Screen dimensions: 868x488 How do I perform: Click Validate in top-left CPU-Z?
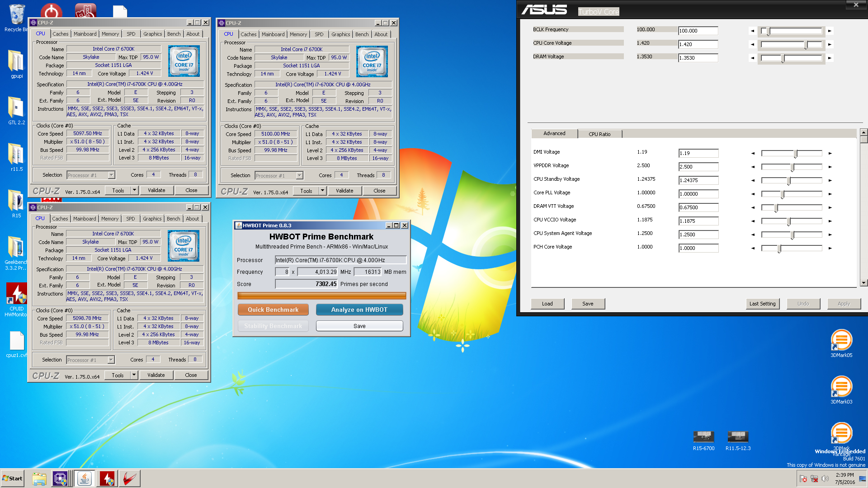[x=156, y=190]
